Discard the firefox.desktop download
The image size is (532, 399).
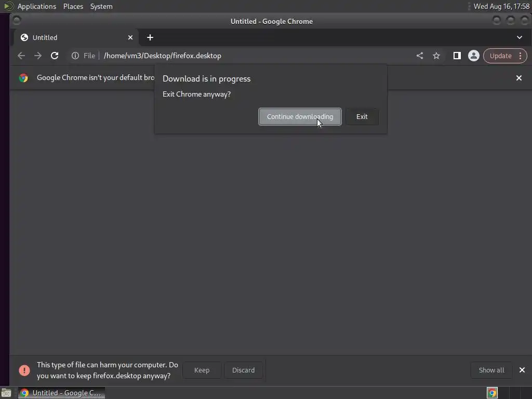[x=243, y=370]
